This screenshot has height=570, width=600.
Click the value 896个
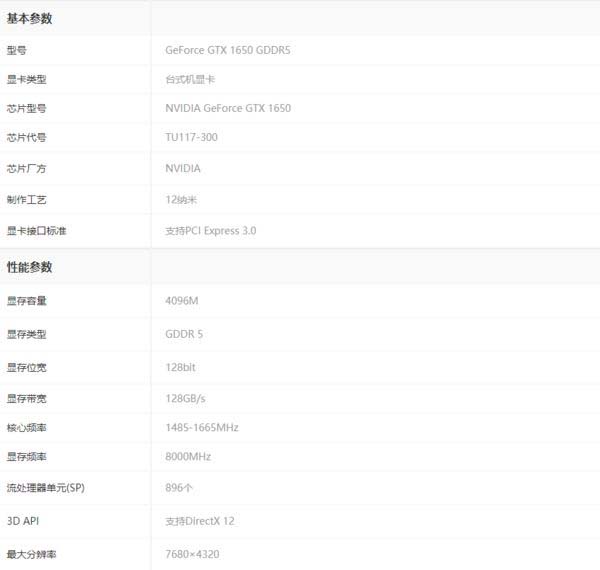[179, 488]
